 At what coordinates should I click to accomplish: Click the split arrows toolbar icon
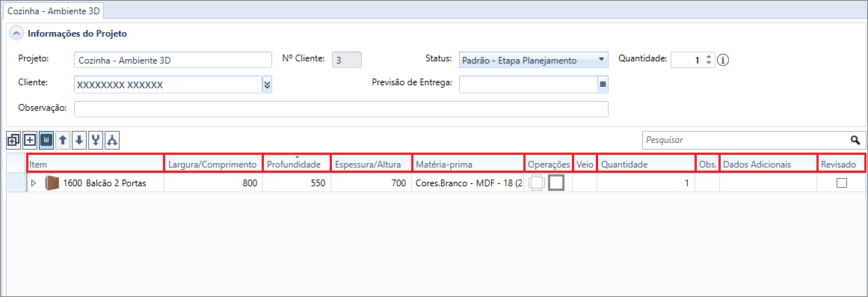pos(112,140)
